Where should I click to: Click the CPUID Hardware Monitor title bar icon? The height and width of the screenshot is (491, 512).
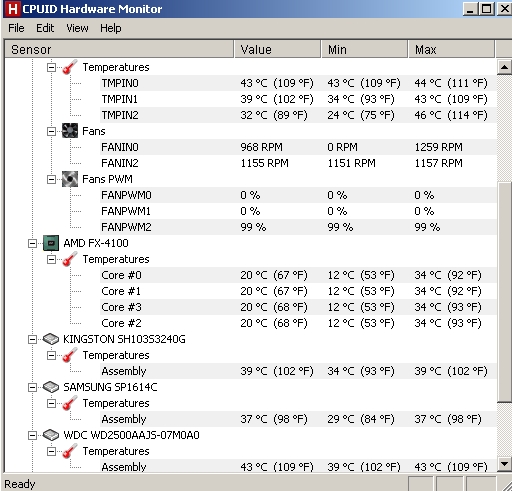click(x=13, y=9)
